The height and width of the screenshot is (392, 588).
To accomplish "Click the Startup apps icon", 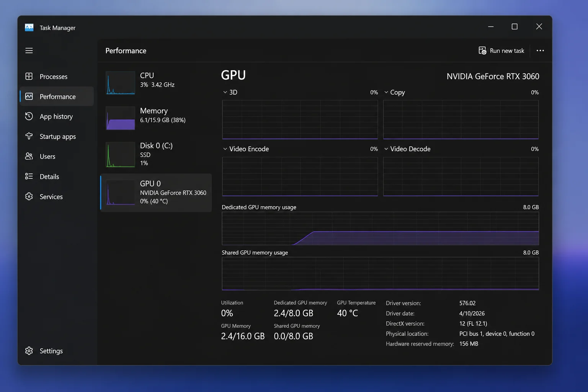I will pyautogui.click(x=29, y=136).
